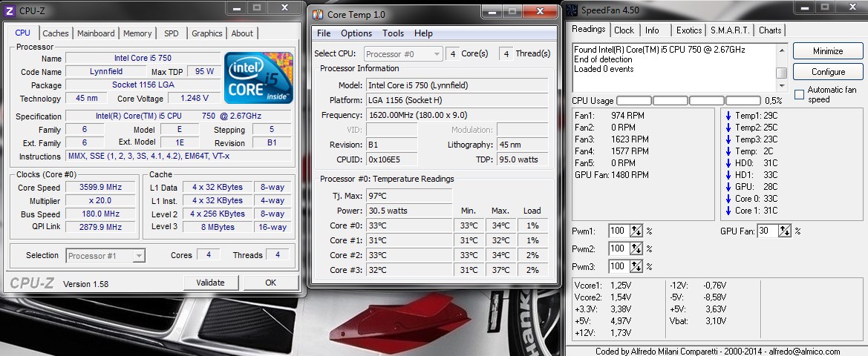Open the Help menu in Core Temp

coord(423,33)
